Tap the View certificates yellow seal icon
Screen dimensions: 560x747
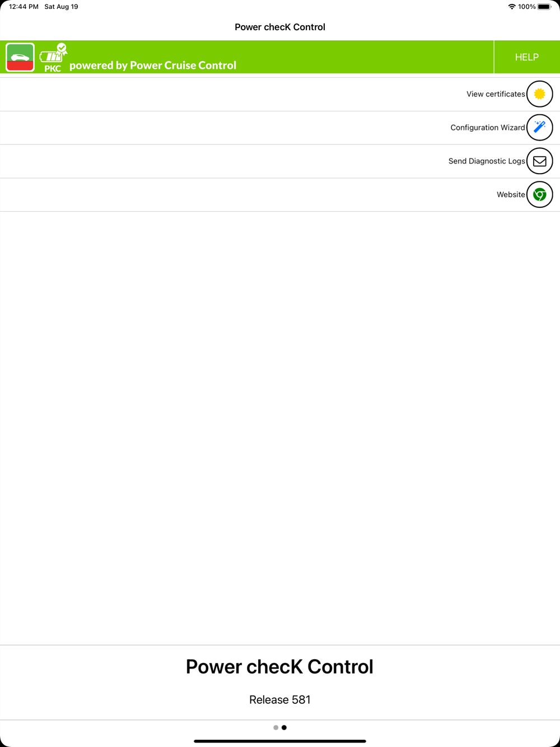539,94
